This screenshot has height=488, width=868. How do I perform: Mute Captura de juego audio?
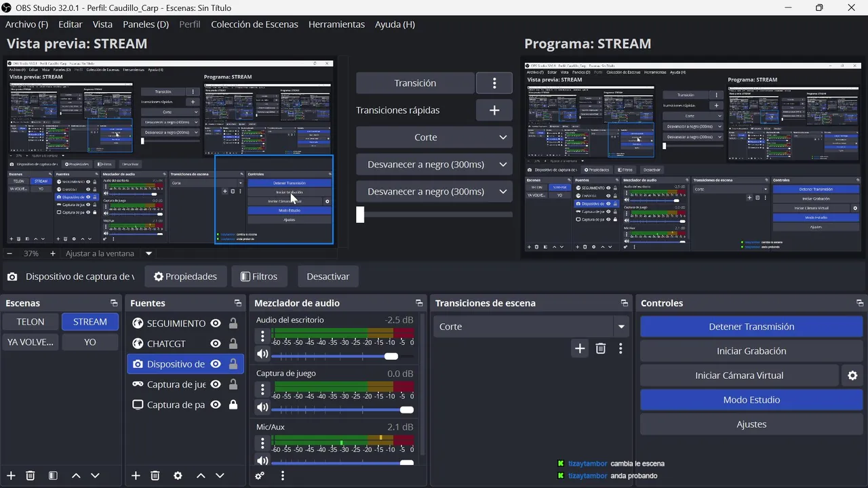(x=262, y=407)
